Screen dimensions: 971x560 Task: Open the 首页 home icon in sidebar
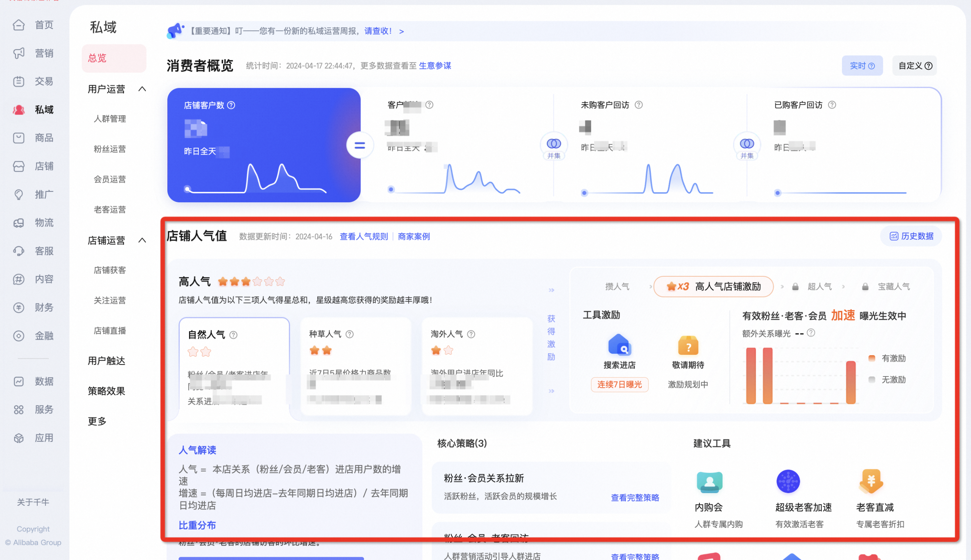[x=18, y=25]
